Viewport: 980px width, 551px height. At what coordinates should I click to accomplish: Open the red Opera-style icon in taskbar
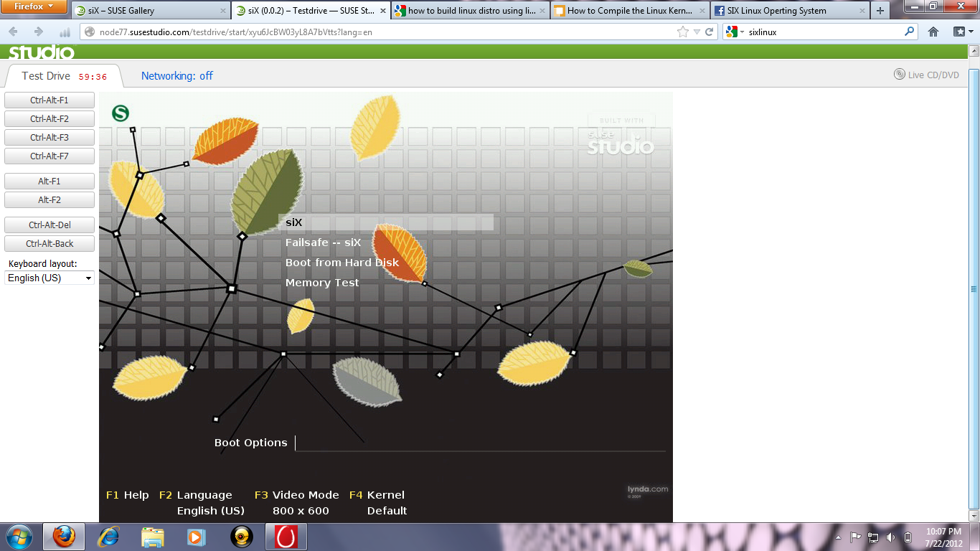pyautogui.click(x=287, y=537)
